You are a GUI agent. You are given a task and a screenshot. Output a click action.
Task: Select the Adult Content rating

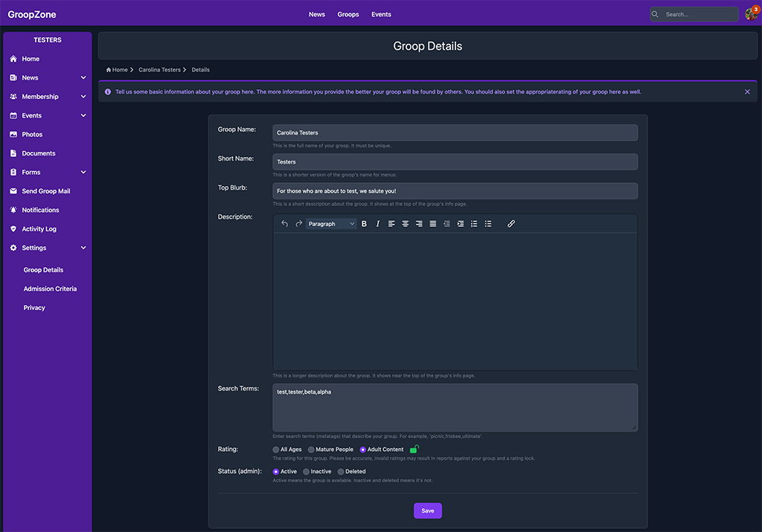(363, 450)
